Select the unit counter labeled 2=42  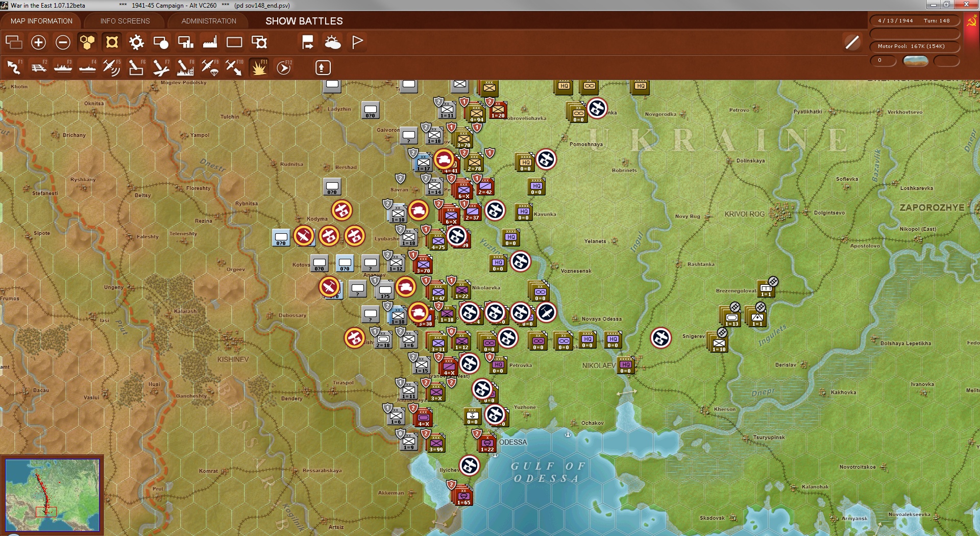coord(485,187)
